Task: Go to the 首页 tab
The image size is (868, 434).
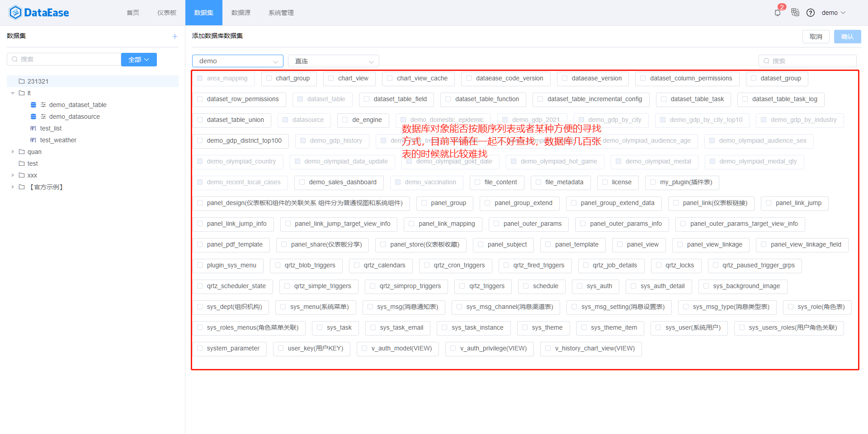Action: point(133,13)
